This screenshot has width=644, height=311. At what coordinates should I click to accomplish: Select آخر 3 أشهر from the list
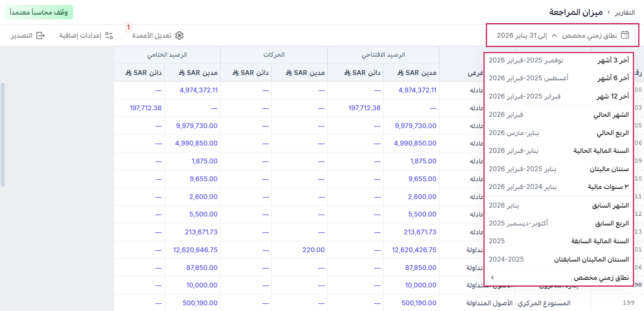(x=559, y=60)
